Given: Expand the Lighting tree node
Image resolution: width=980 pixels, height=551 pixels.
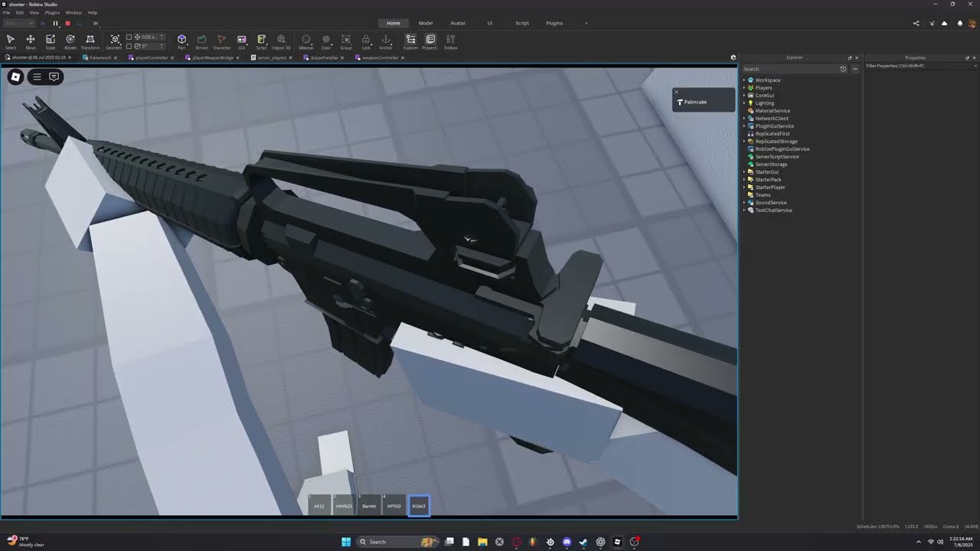Looking at the screenshot, I should (744, 103).
